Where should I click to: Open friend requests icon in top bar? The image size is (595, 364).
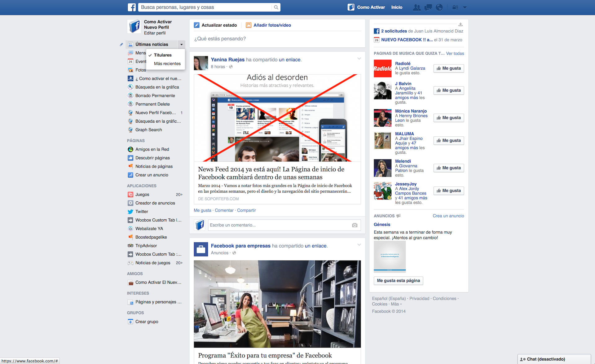[x=417, y=7]
